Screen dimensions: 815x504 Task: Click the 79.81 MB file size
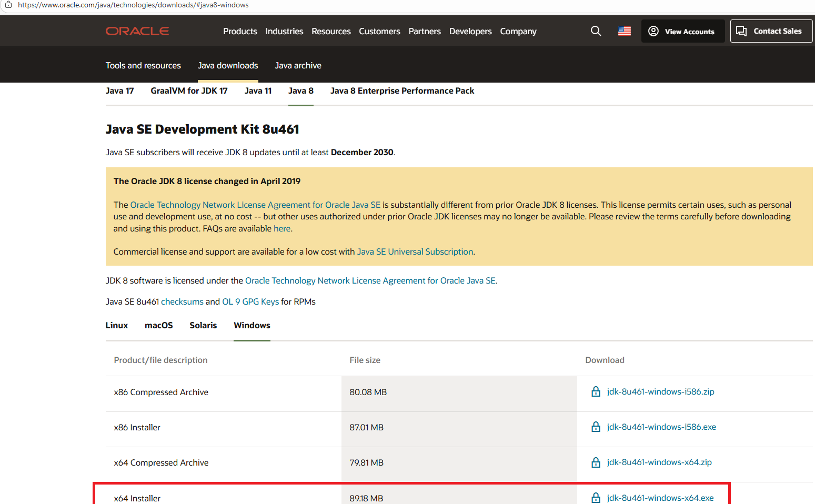coord(367,462)
